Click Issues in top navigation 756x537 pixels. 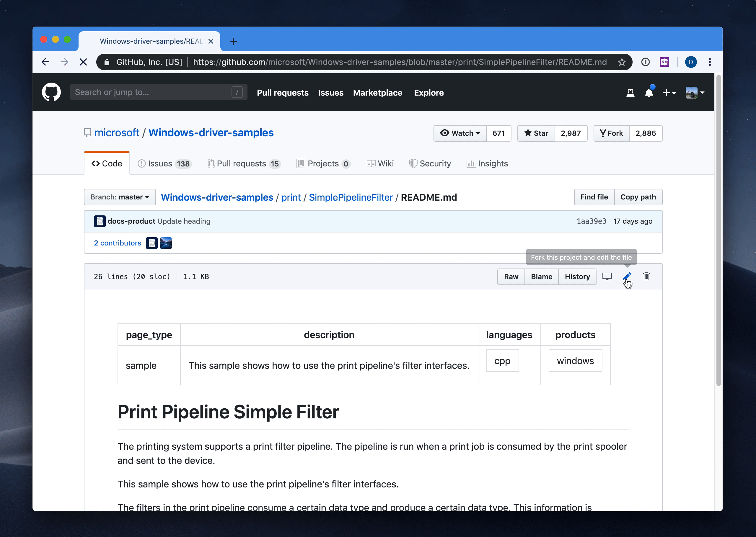(x=330, y=93)
